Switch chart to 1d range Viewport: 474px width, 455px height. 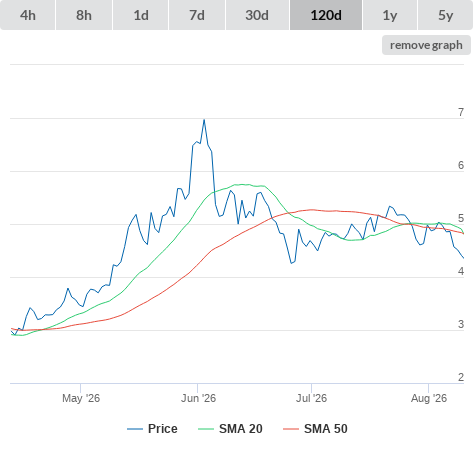click(141, 15)
